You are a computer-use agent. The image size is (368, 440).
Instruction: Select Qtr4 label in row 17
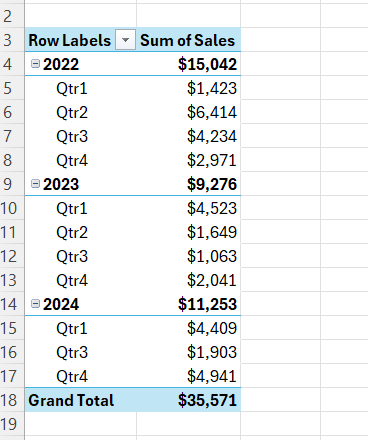(x=72, y=377)
